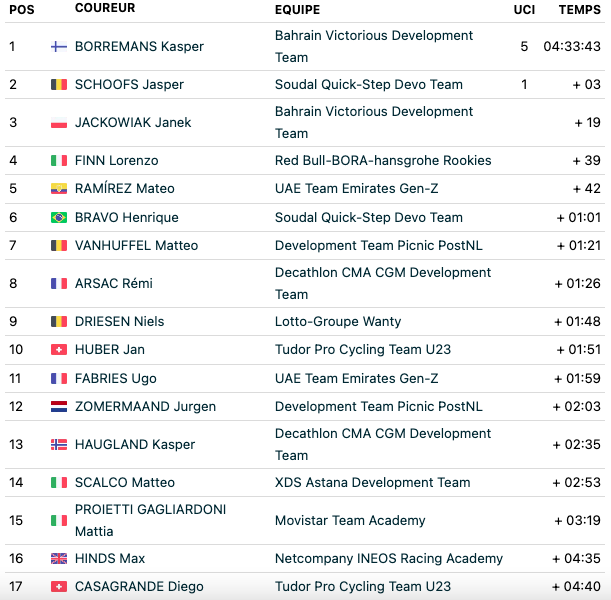Open rider BORREMANS Kasper
Screen dimensions: 611x600
tap(139, 47)
